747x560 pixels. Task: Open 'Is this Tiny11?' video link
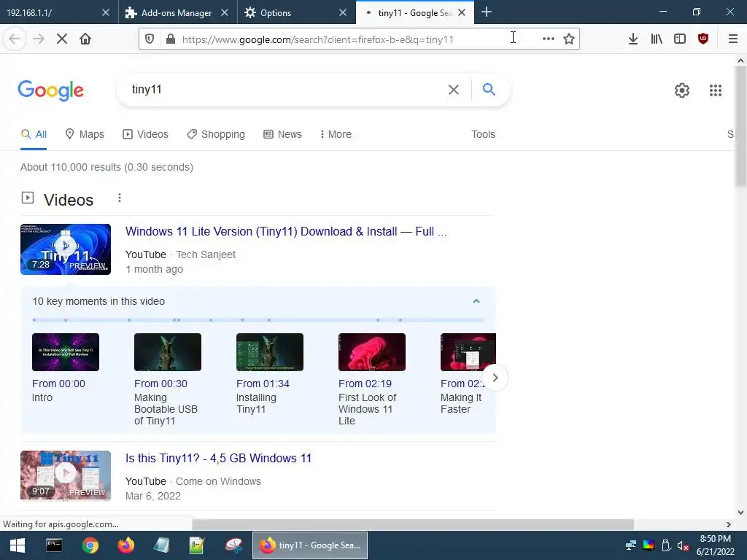coord(218,458)
